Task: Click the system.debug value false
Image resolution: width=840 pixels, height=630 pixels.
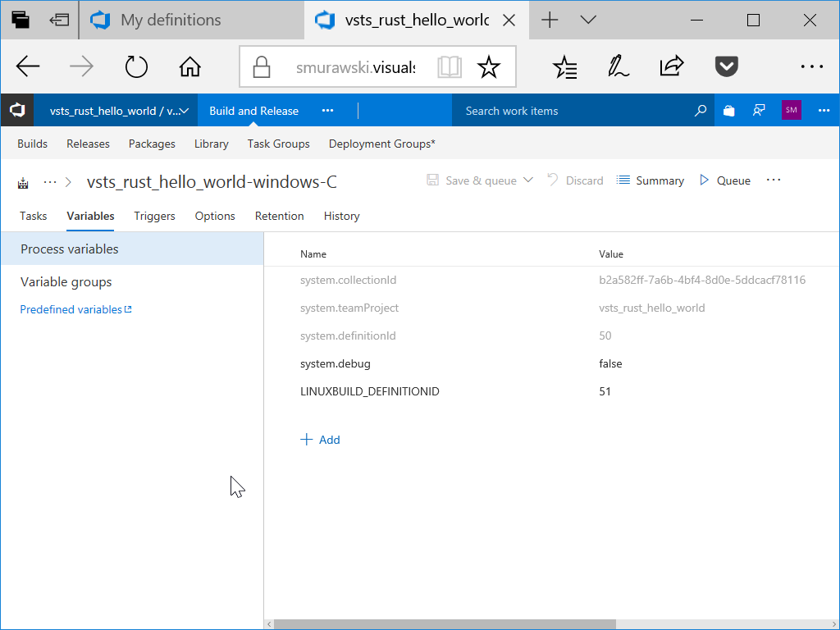Action: click(x=610, y=363)
